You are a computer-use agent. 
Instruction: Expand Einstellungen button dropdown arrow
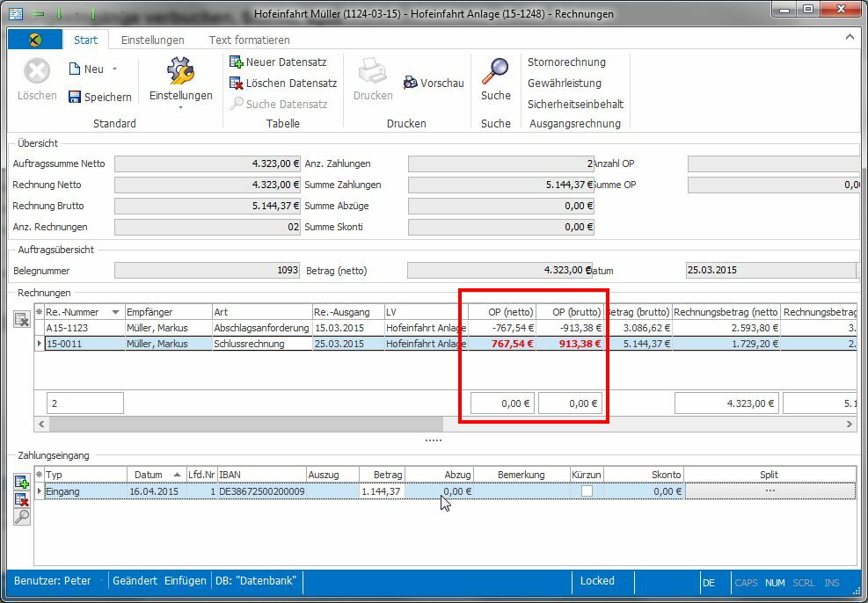point(180,107)
